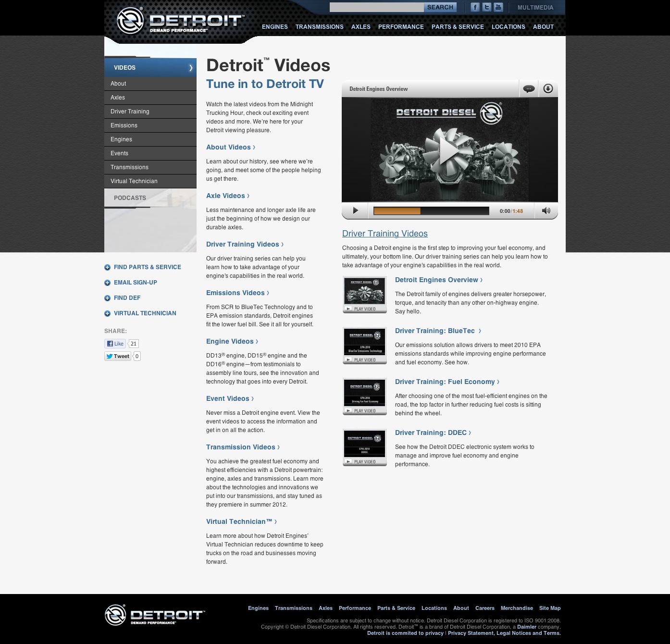
Task: Open the Locations top navigation menu
Action: 509,27
